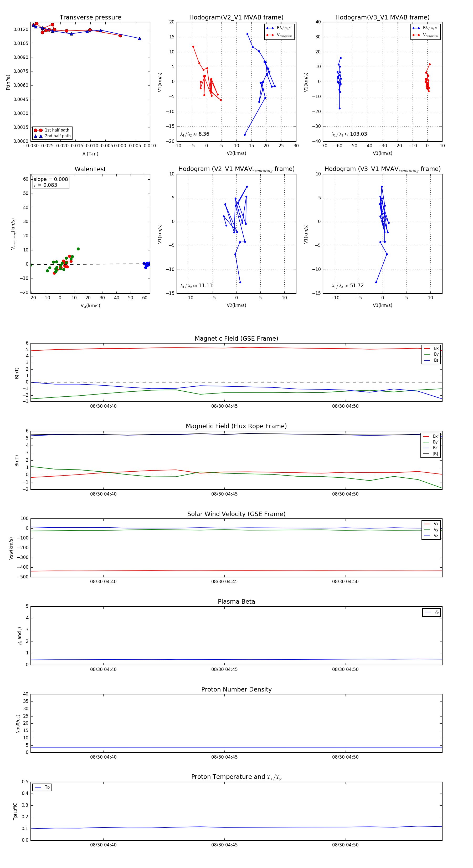Screen dimensions: 473x868
Task: Click the 'Magnetic Field (Flux Rope Frame)' title
Action: pos(236,426)
